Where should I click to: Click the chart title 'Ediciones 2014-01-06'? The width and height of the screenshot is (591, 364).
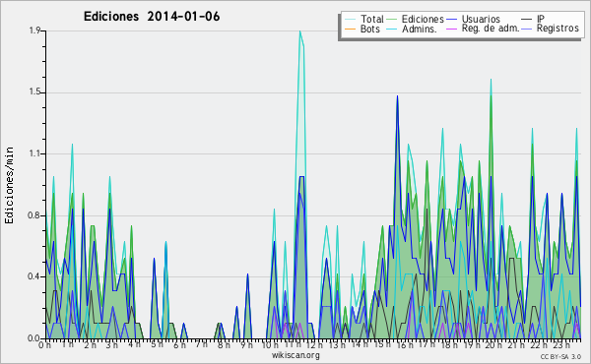tap(152, 17)
